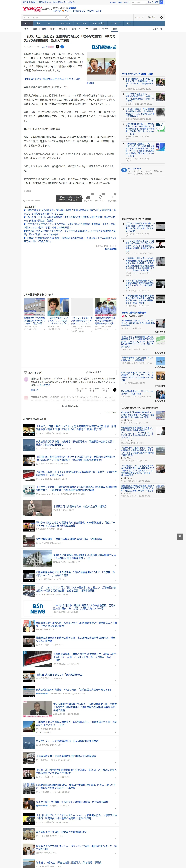Click the BSN新潟放送 logo beside headline
This screenshot has width=186, height=868.
[x=104, y=47]
